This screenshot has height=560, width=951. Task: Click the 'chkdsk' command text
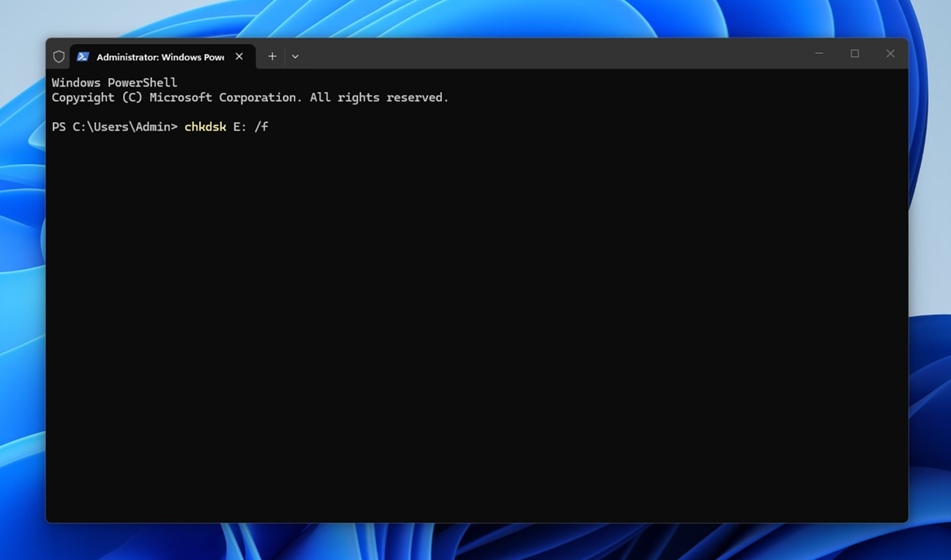click(x=205, y=126)
